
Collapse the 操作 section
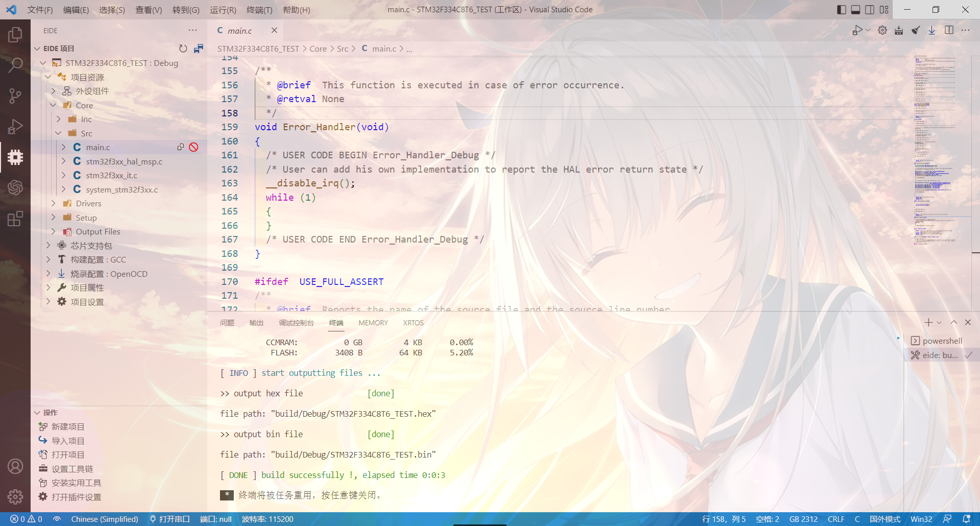[x=37, y=413]
